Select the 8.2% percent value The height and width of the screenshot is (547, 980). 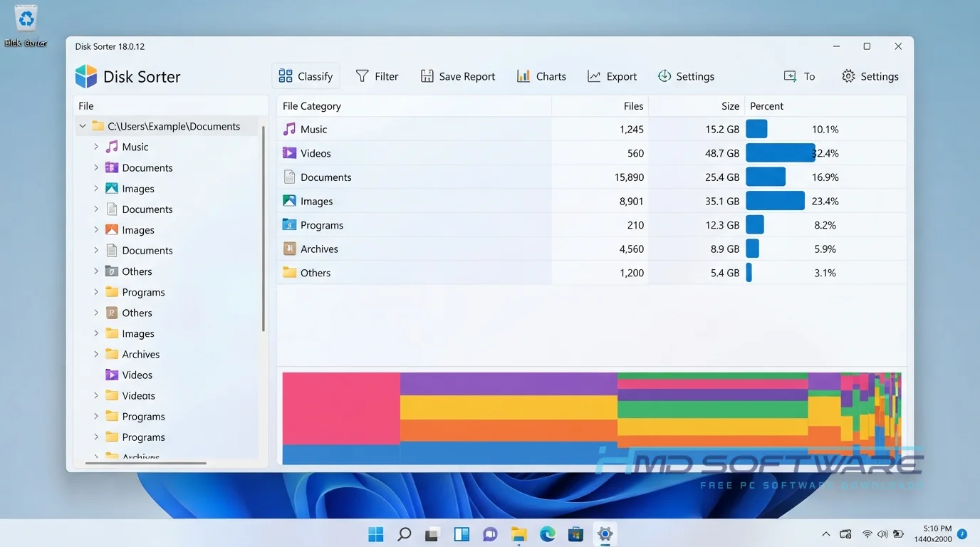[825, 225]
